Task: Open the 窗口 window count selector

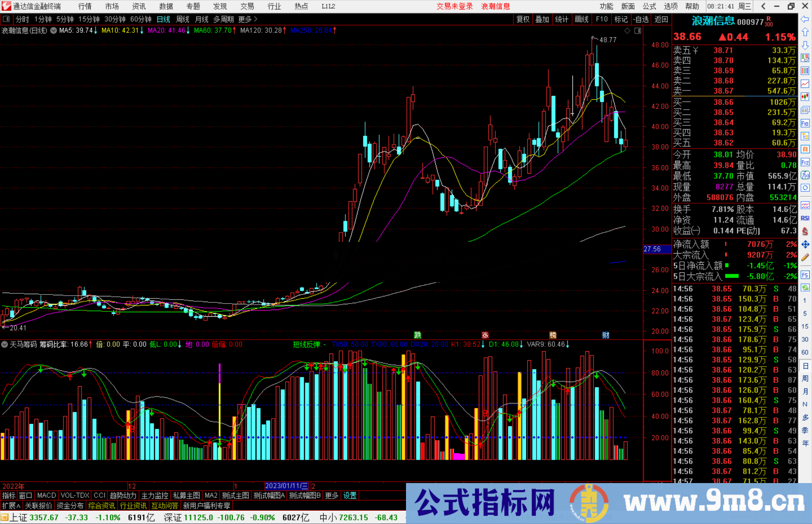Action: click(x=26, y=495)
